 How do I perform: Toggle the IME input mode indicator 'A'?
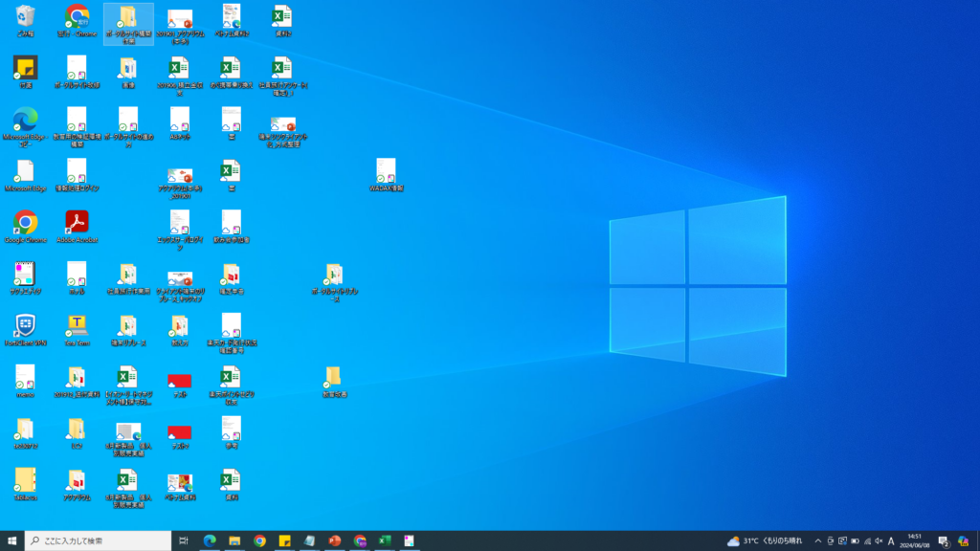891,540
